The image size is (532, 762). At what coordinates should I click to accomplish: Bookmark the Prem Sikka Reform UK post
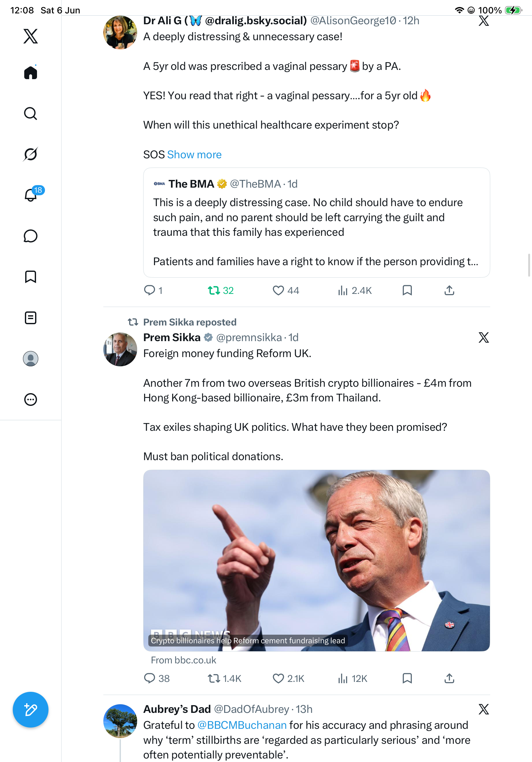click(x=407, y=678)
